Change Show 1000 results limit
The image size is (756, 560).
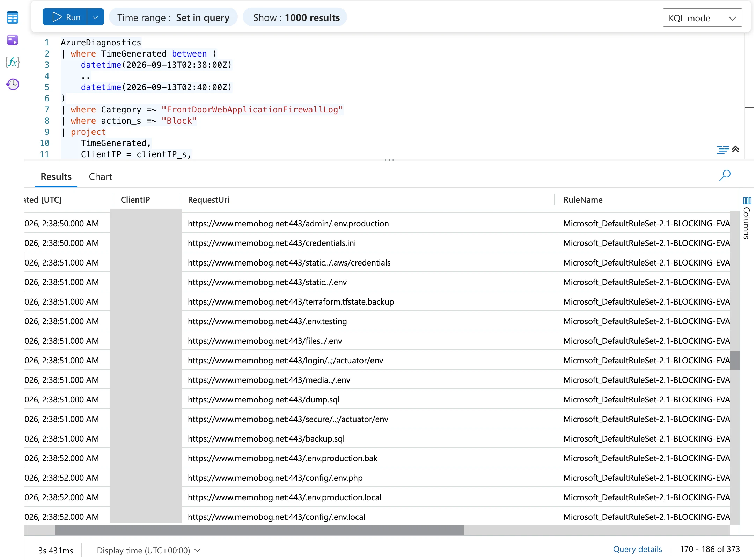295,17
